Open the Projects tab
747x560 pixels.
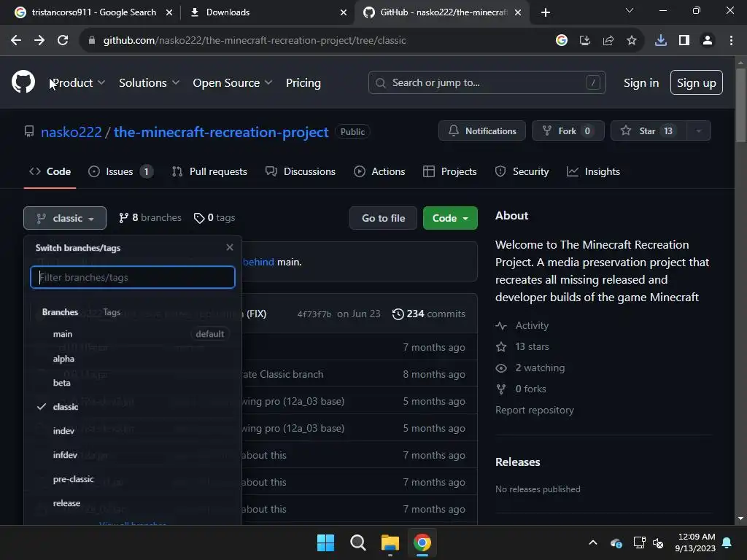[x=449, y=171]
